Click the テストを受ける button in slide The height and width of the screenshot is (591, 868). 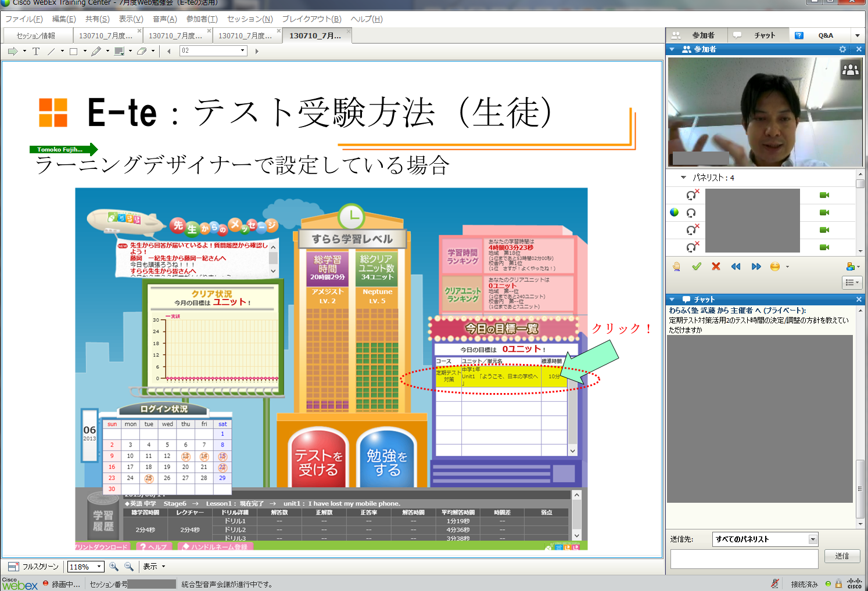point(318,459)
